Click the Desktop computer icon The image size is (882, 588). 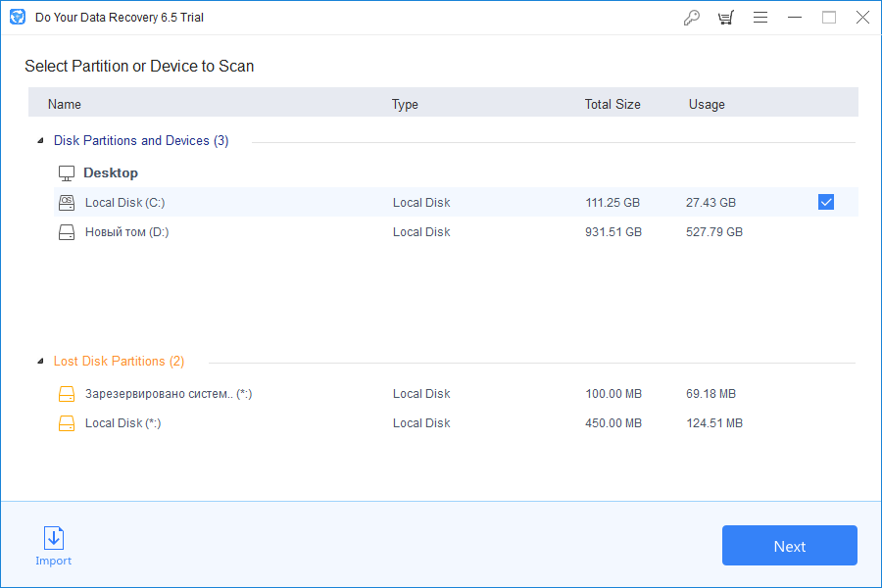tap(66, 171)
